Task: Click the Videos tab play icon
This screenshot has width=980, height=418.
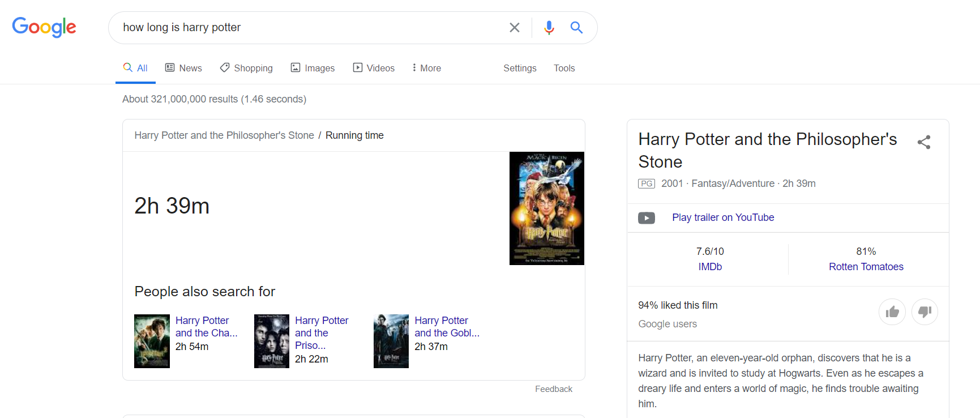Action: (x=358, y=67)
